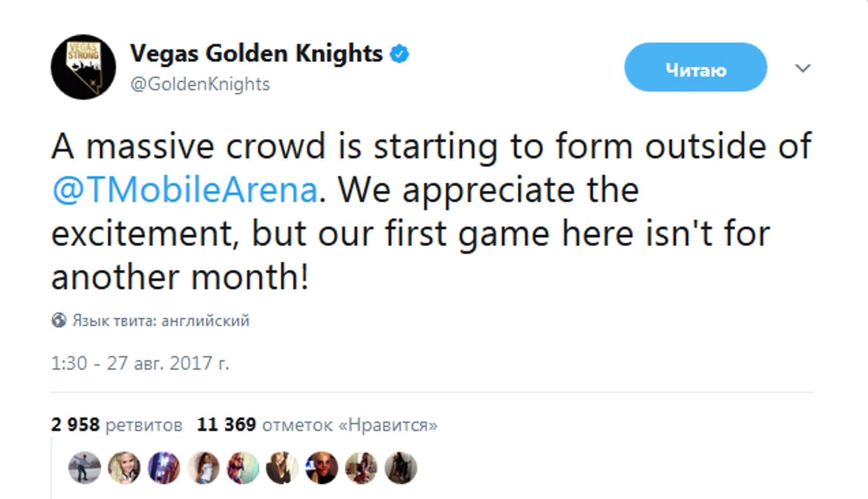This screenshot has height=499, width=868.
Task: Open the Vegas Golden Knights display name
Action: 256,54
